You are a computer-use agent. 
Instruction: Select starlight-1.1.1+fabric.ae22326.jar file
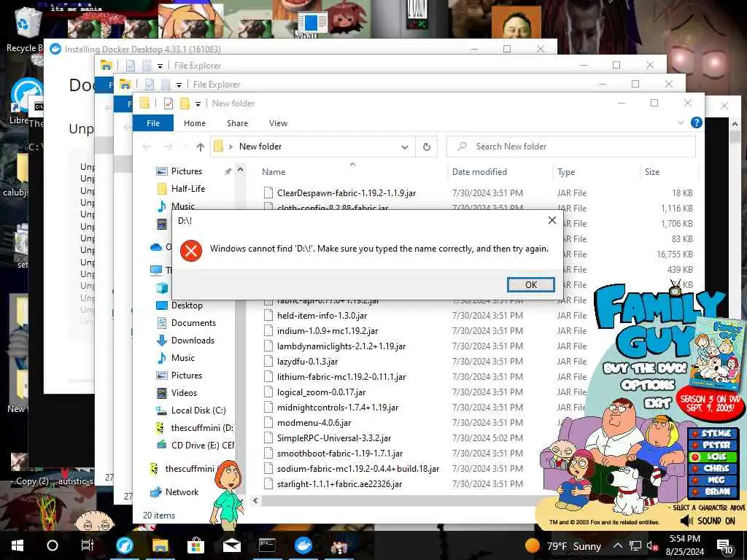[x=339, y=484]
